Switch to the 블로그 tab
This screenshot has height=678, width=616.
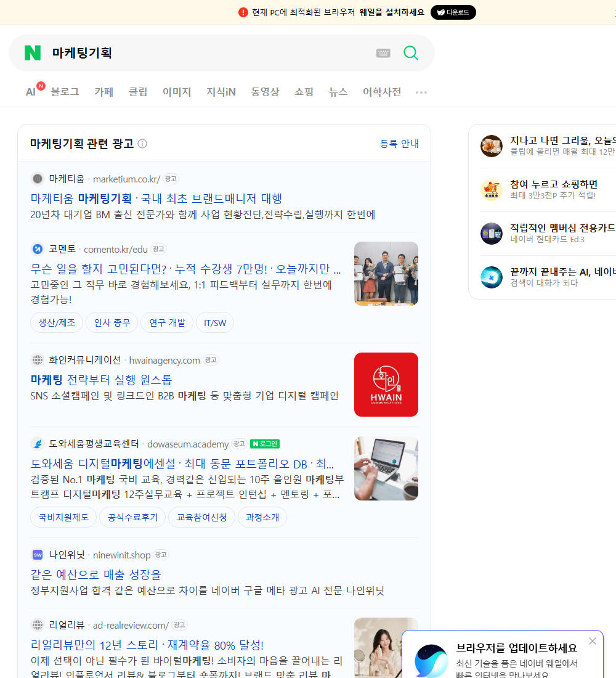click(65, 92)
